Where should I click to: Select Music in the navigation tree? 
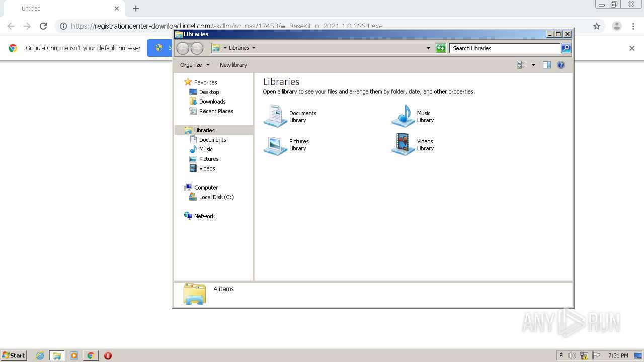point(206,149)
